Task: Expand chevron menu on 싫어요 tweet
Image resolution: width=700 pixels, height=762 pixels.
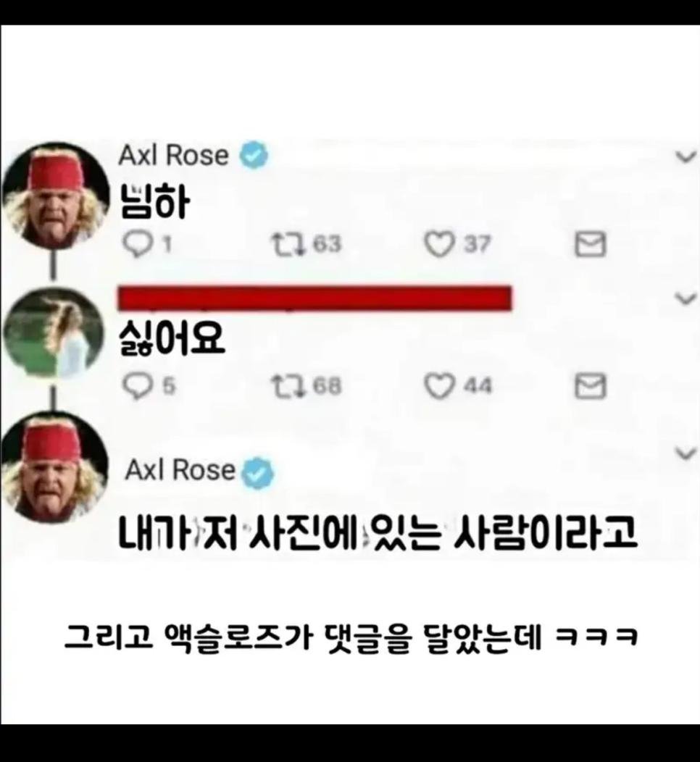Action: pos(686,299)
